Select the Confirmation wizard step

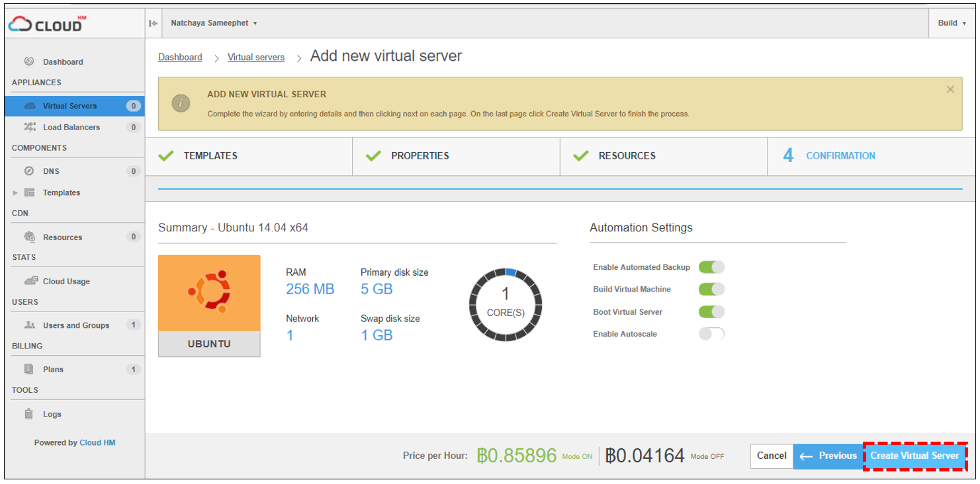pyautogui.click(x=871, y=156)
